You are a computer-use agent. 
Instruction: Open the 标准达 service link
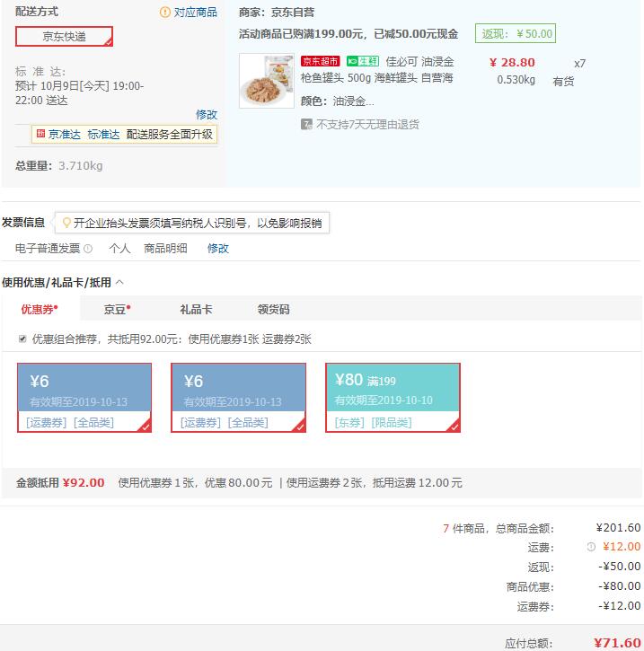[104, 135]
